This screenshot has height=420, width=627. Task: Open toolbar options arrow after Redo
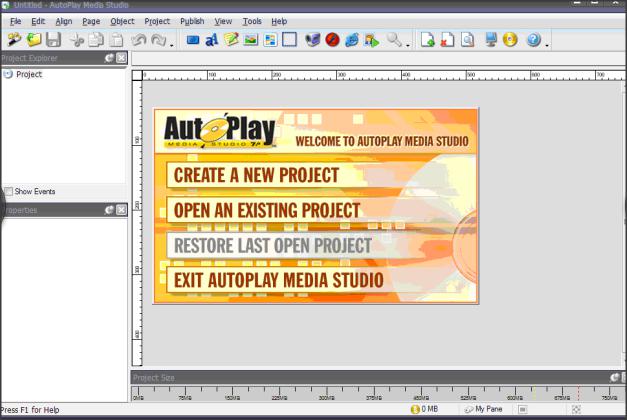pos(172,45)
